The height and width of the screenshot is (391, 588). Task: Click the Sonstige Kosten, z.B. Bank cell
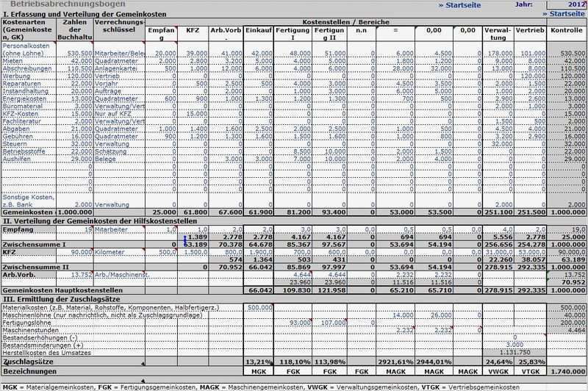click(29, 201)
